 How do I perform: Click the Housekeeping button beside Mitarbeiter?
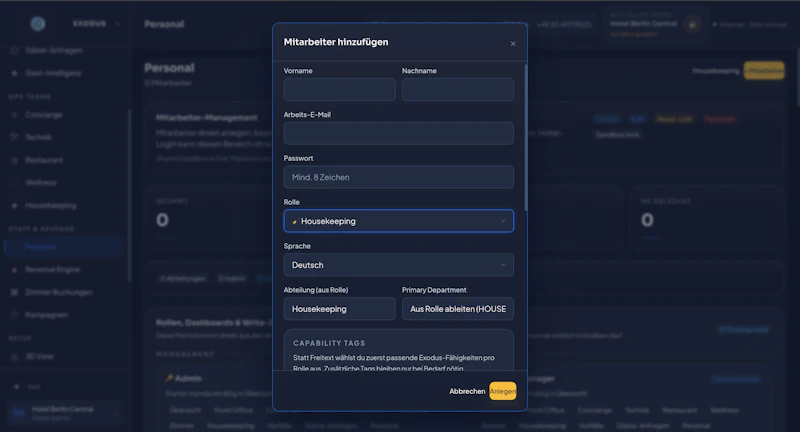715,70
